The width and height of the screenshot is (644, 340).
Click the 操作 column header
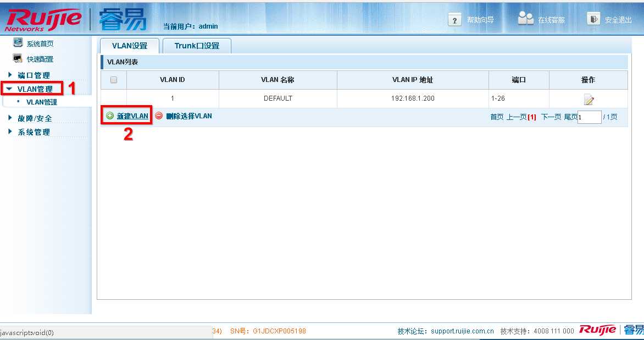588,80
